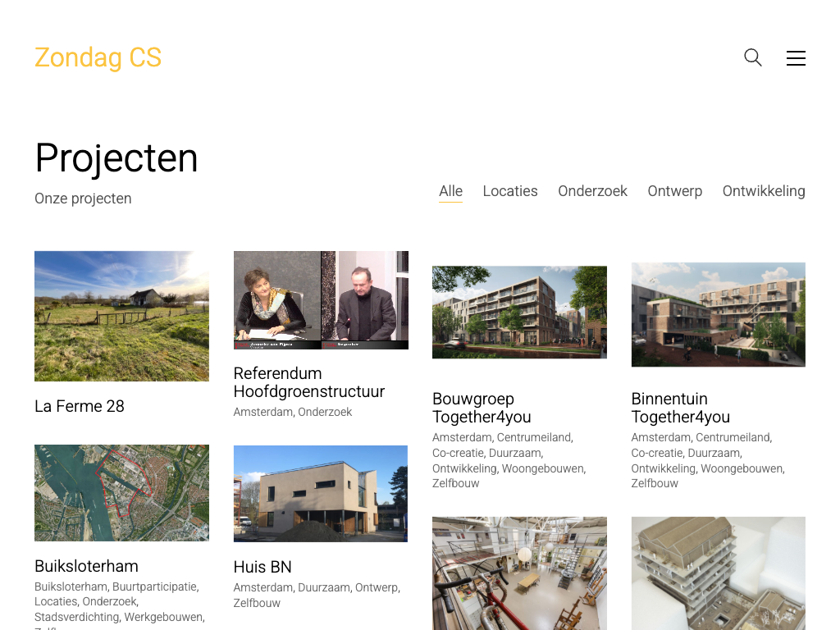Screen dimensions: 840x630
Task: Open La Ferme 28 farmland thumbnail
Action: click(121, 316)
